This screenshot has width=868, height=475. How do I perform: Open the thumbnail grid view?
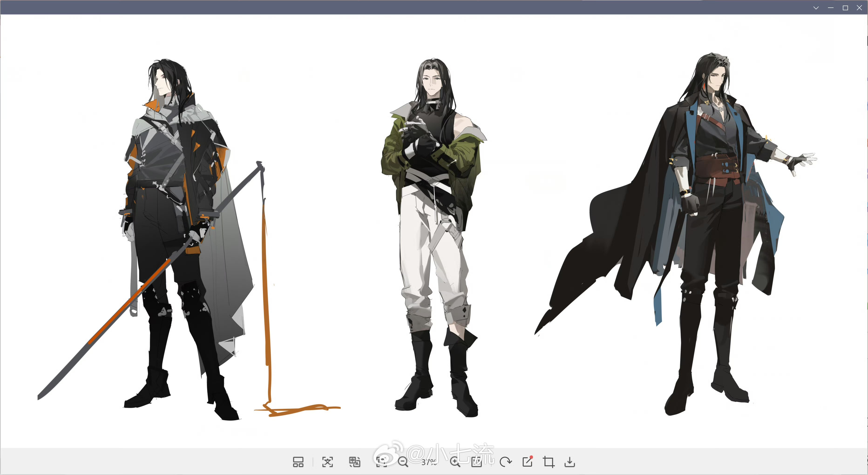click(x=298, y=462)
